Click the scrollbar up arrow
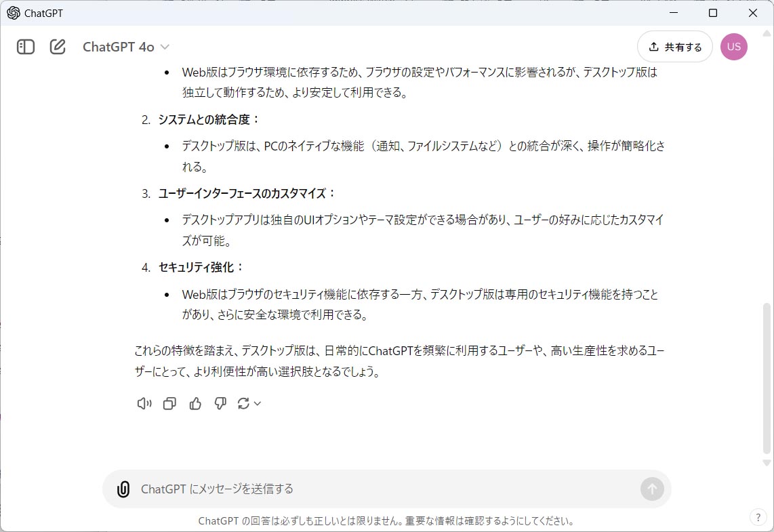Screen dimensions: 774x532 (767, 34)
